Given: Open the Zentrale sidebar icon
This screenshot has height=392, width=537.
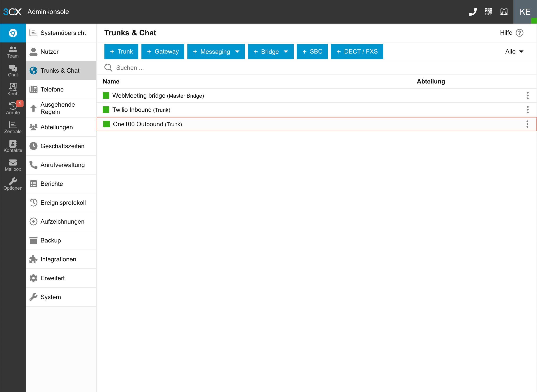Looking at the screenshot, I should click(x=13, y=127).
